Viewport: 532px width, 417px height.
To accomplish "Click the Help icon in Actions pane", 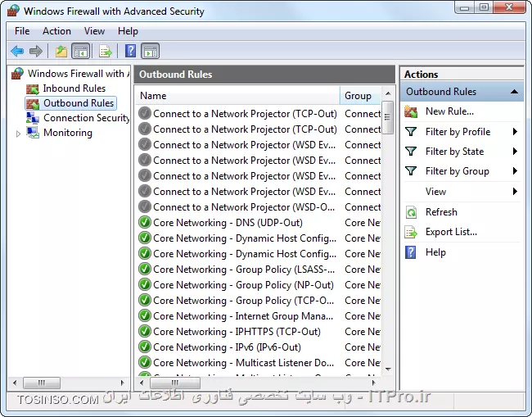I will tap(411, 252).
